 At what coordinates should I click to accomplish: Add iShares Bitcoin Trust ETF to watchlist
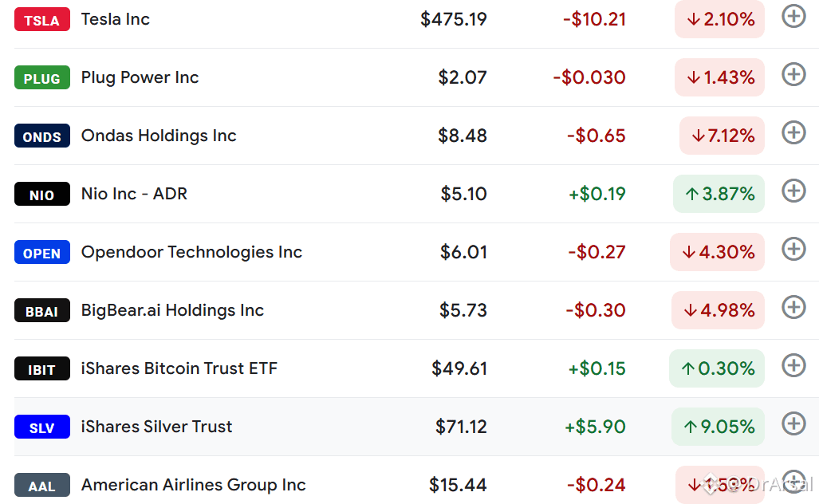793,365
